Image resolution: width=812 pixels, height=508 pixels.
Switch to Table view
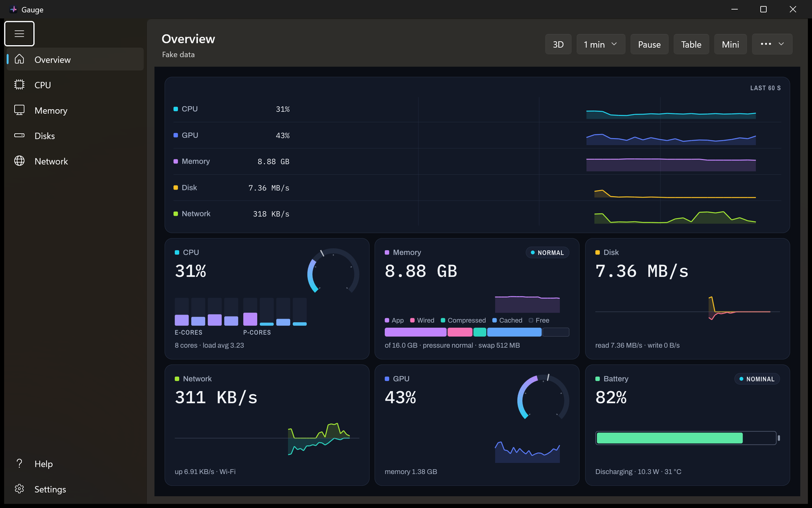click(x=691, y=44)
